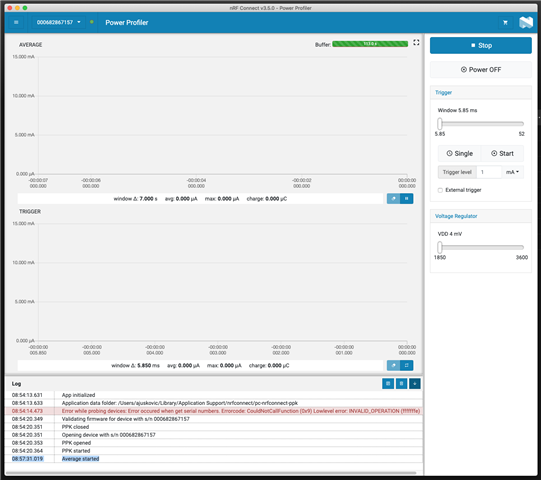
Task: Clear the log with trash icon
Action: 401,383
